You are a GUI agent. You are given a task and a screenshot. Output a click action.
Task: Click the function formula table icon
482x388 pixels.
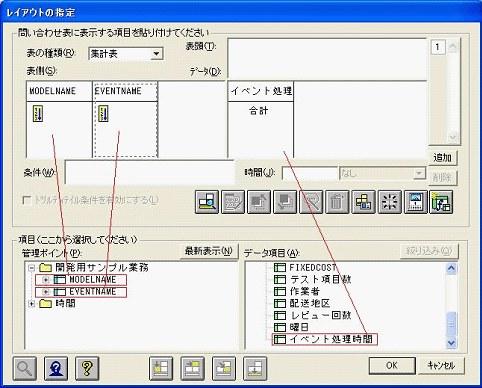coord(441,202)
